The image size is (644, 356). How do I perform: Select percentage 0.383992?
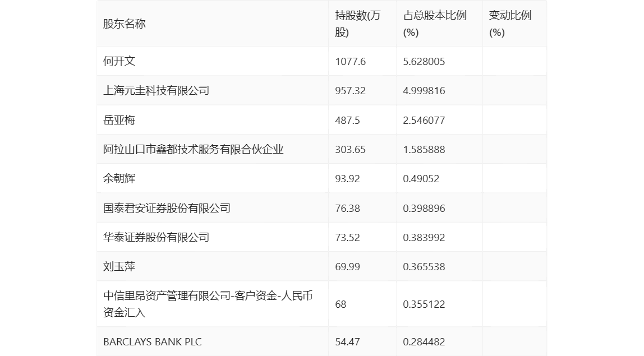point(424,237)
